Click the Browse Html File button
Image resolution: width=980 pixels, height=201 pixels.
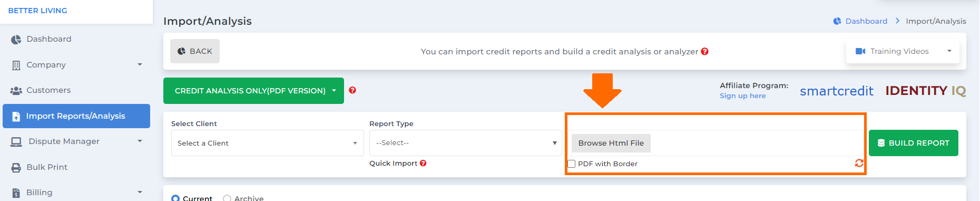click(611, 143)
